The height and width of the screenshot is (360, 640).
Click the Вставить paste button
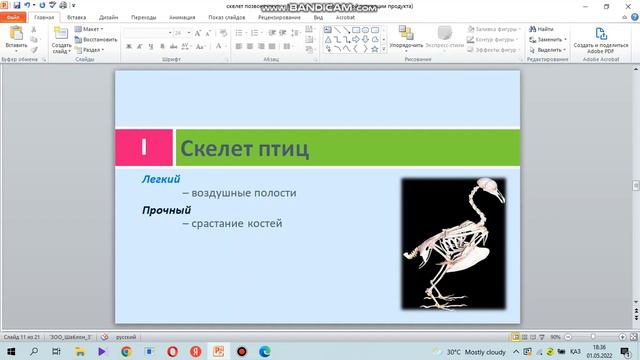pos(16,38)
